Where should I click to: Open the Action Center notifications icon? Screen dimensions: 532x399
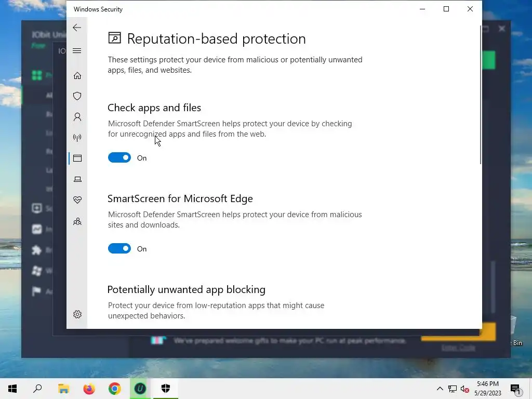(x=515, y=389)
